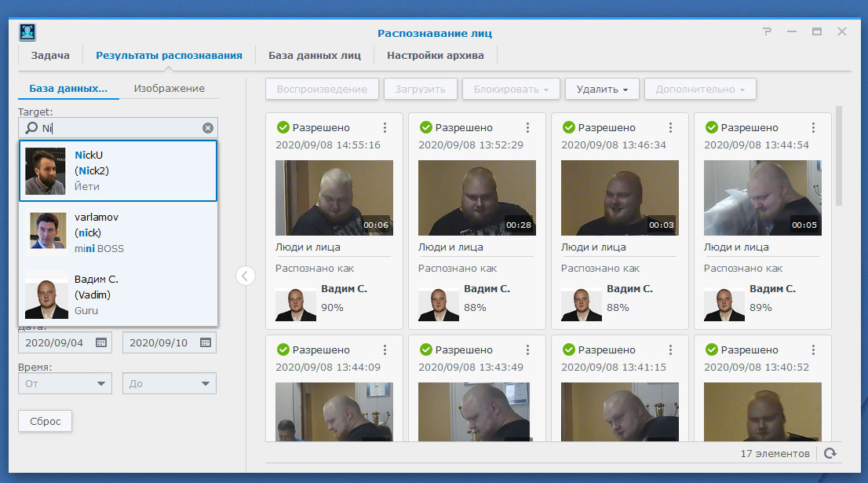This screenshot has height=483, width=868.
Task: Open three-dot menu on the 13:44:54 result
Action: click(x=813, y=128)
